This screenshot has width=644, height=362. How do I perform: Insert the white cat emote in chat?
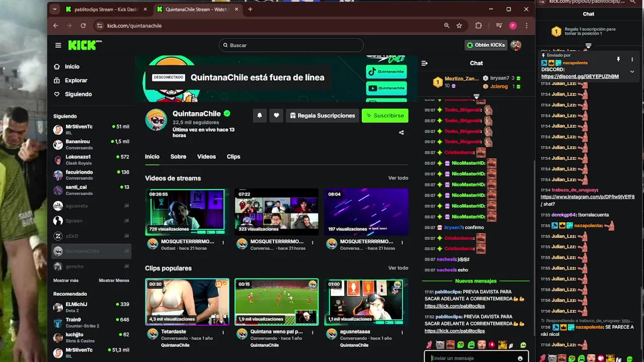(440, 345)
